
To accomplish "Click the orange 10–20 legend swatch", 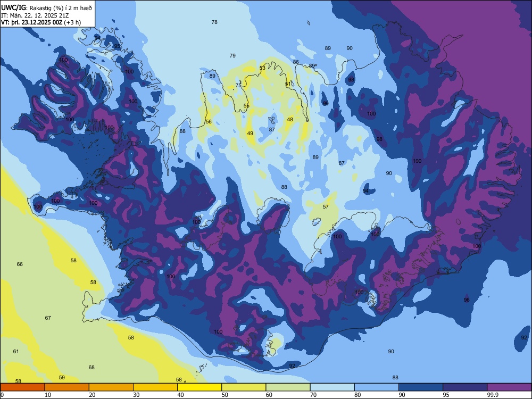I will coord(67,387).
